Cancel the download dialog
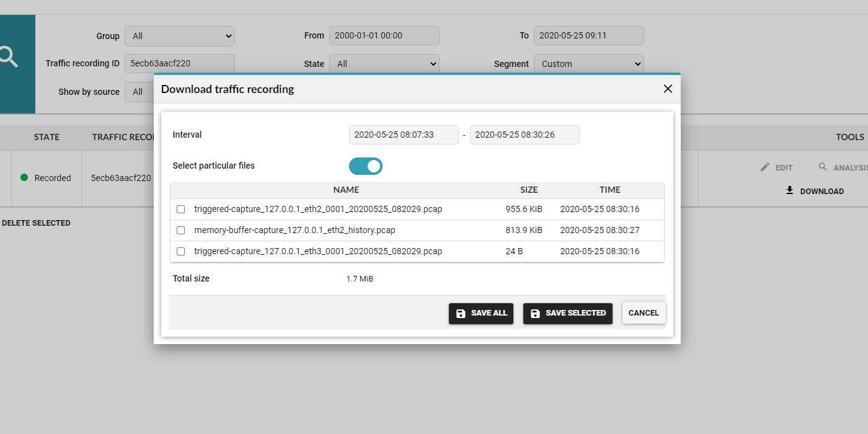 click(x=644, y=313)
